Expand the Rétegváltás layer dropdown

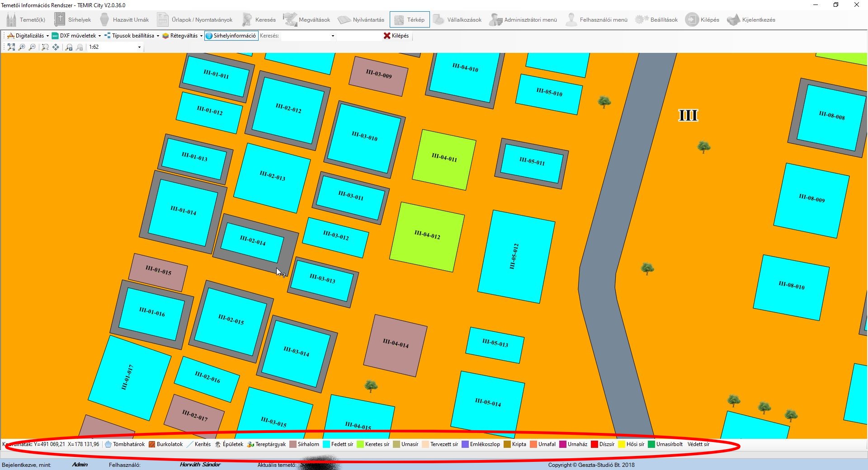pyautogui.click(x=182, y=36)
